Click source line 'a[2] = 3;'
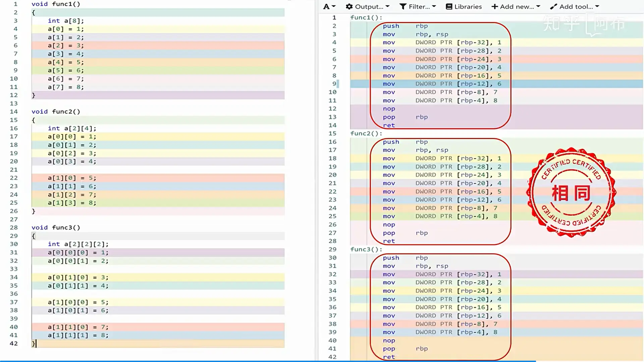The width and height of the screenshot is (644, 362). (66, 46)
